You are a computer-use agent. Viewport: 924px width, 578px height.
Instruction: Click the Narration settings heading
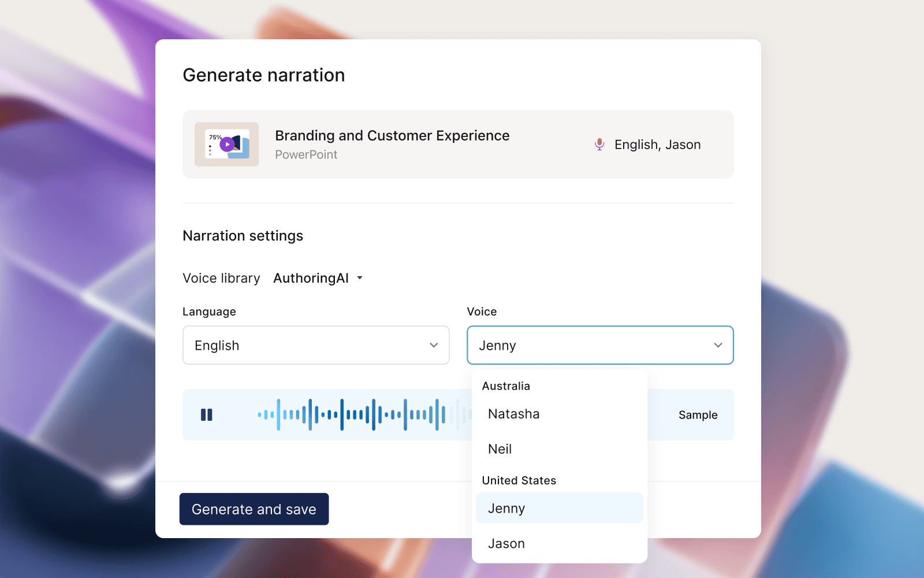(243, 236)
